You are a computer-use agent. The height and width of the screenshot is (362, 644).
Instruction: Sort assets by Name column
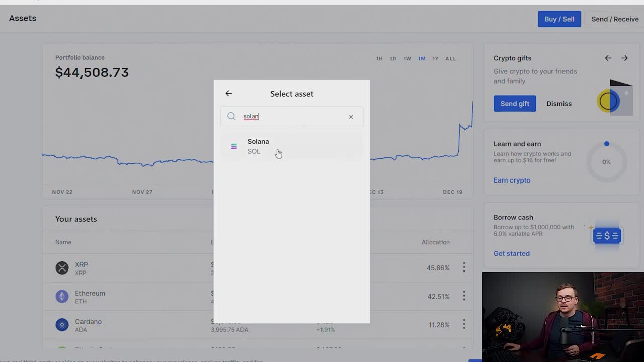pyautogui.click(x=63, y=242)
